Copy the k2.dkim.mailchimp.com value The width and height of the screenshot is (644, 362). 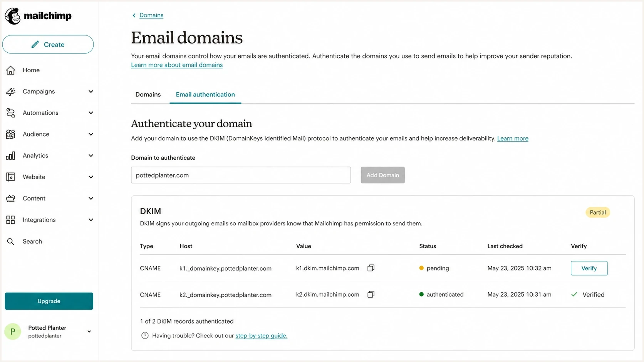[x=371, y=294]
